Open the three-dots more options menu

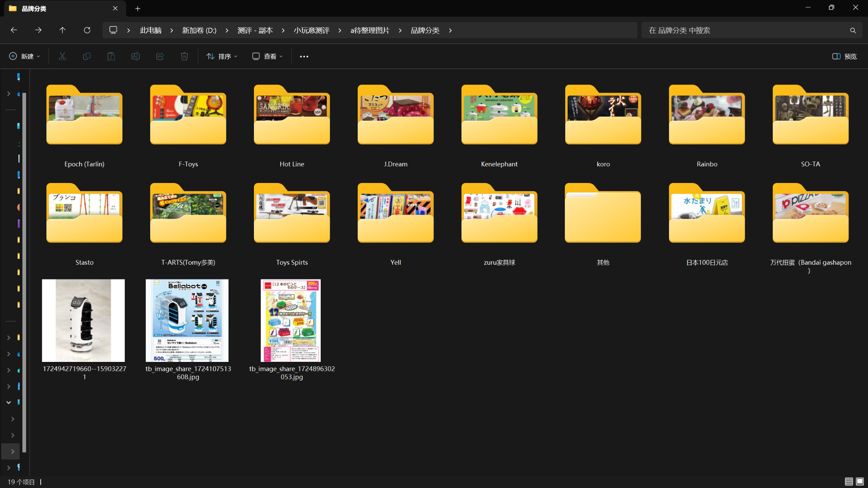[304, 57]
